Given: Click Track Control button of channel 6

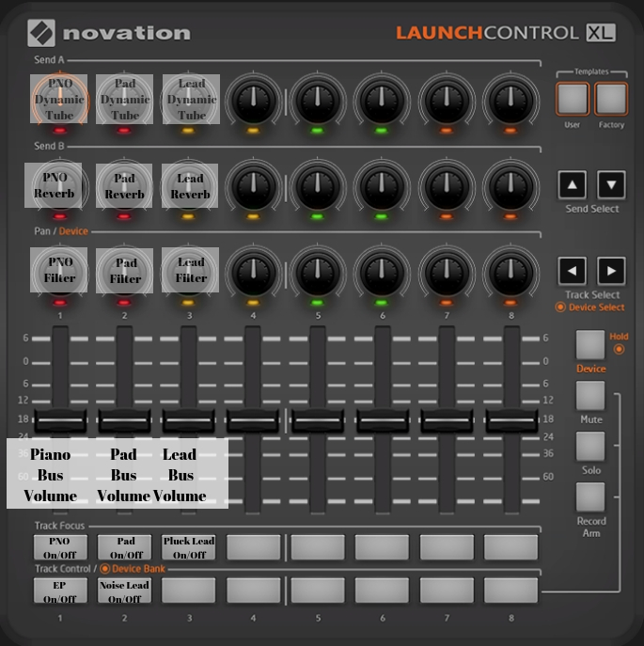Looking at the screenshot, I should [x=382, y=591].
